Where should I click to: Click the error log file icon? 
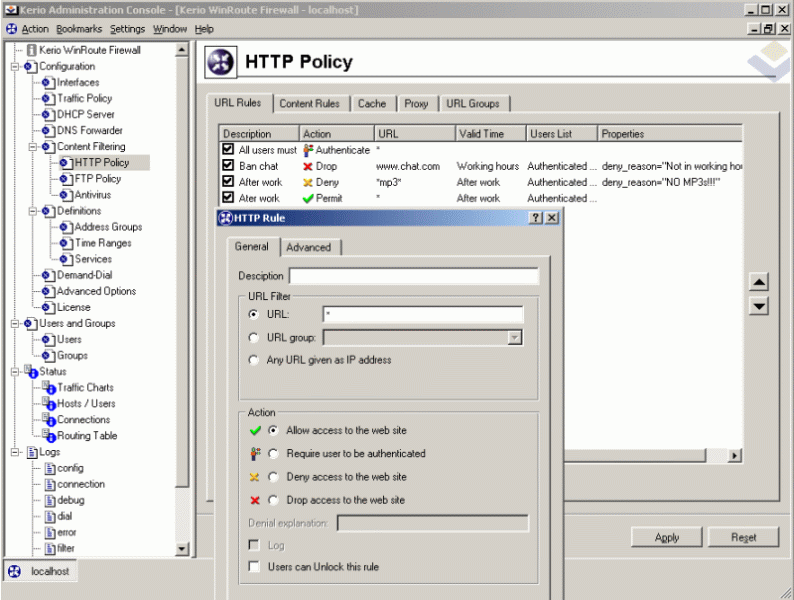50,533
